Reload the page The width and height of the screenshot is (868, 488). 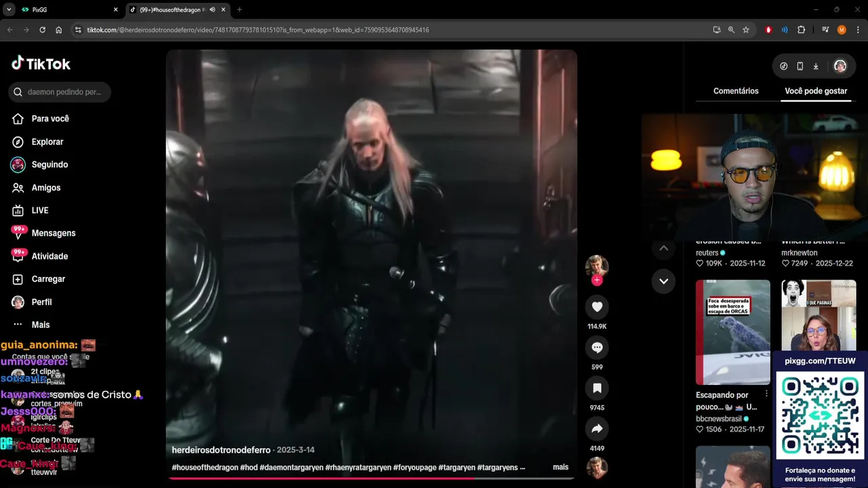(42, 30)
